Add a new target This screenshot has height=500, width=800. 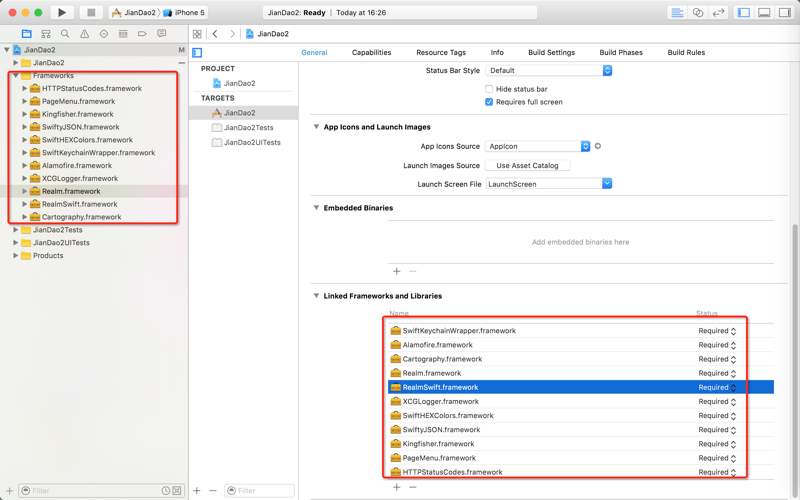(x=197, y=491)
